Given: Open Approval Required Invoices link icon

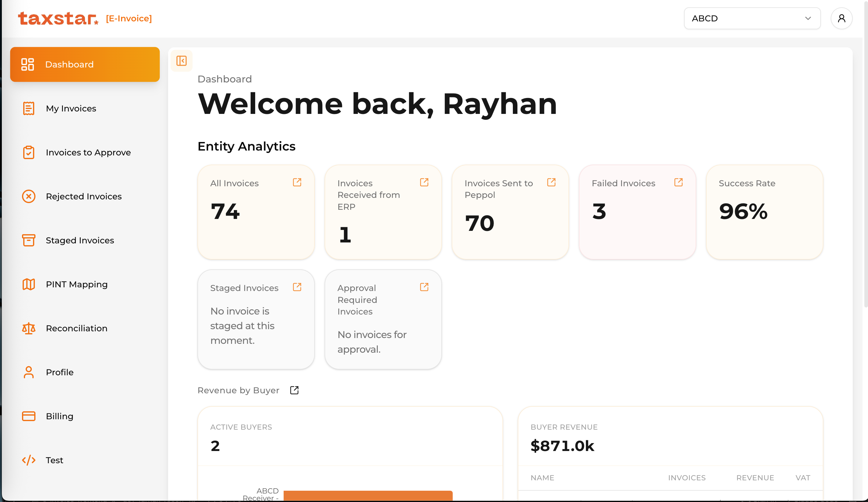Looking at the screenshot, I should pos(424,287).
